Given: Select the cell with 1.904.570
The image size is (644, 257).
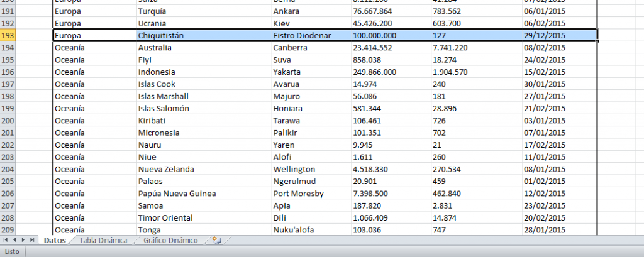Looking at the screenshot, I should coord(477,72).
